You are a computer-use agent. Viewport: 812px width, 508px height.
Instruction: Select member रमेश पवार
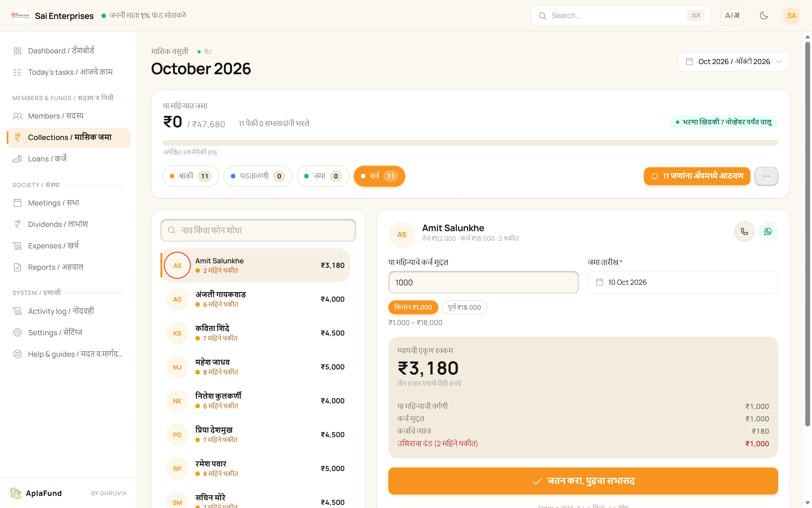coord(255,469)
